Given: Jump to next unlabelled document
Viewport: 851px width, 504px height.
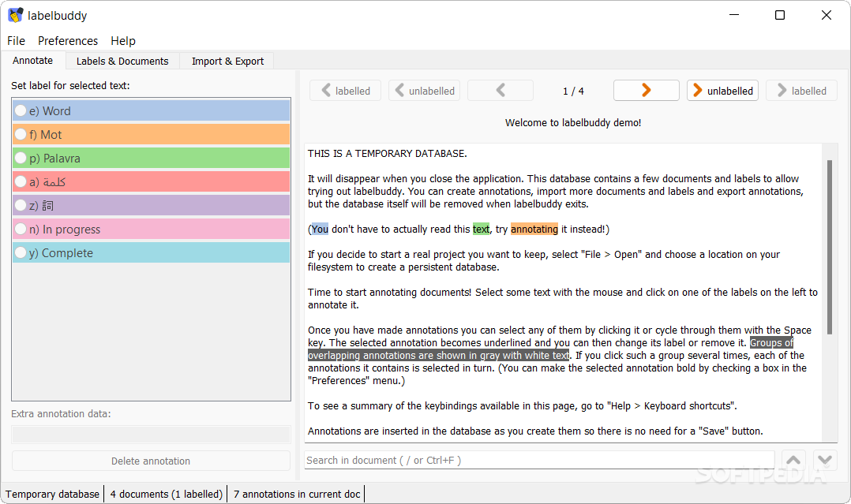Looking at the screenshot, I should pyautogui.click(x=722, y=91).
